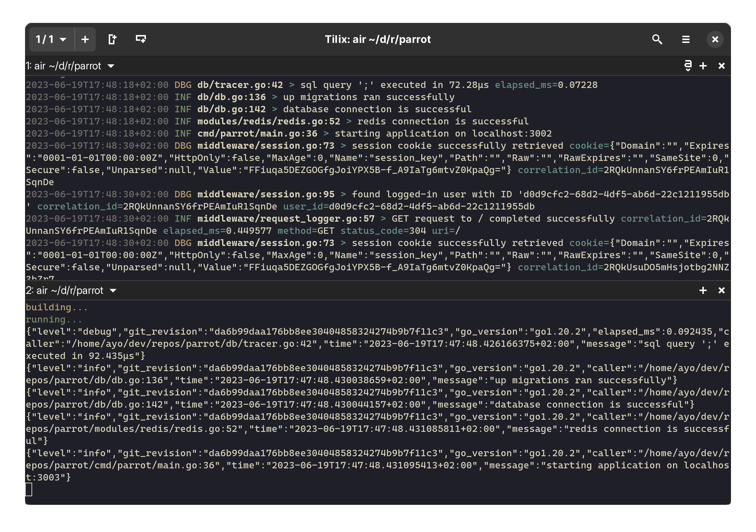The image size is (756, 532).
Task: Close the Tilix window
Action: (x=715, y=39)
